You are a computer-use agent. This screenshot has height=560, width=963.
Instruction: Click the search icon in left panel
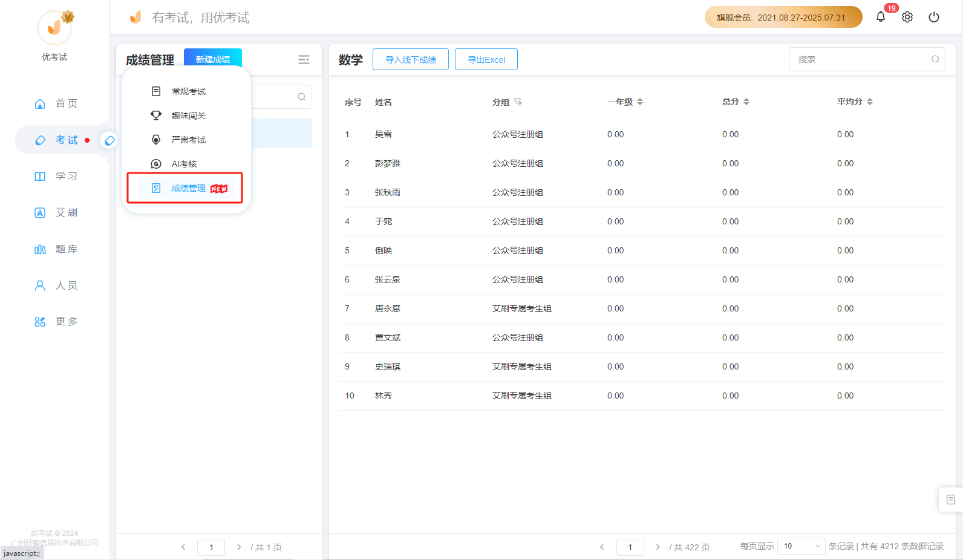[301, 97]
